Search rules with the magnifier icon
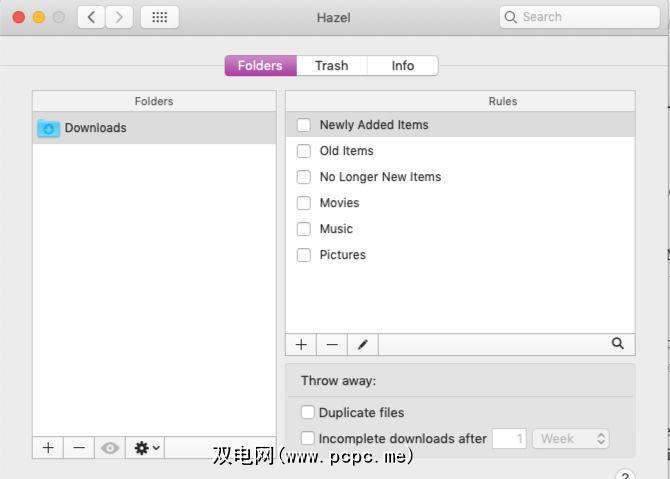This screenshot has width=670, height=479. [617, 344]
